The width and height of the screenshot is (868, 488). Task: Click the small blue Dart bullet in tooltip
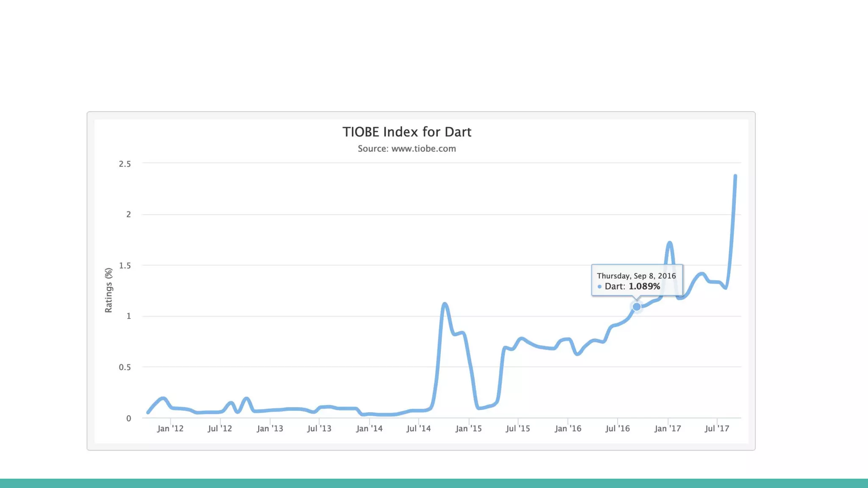pos(599,287)
